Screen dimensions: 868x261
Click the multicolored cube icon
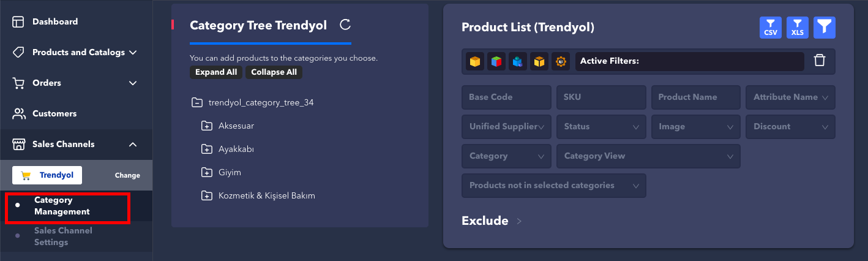[496, 61]
